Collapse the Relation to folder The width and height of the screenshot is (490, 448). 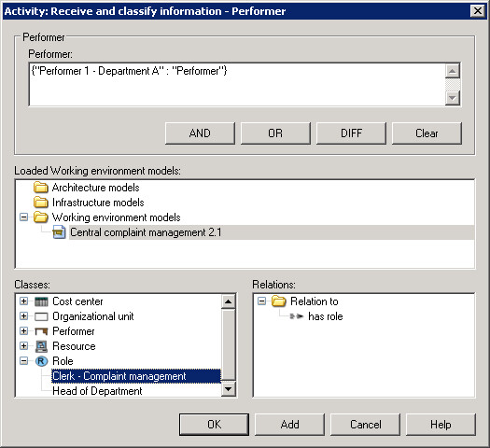[261, 301]
